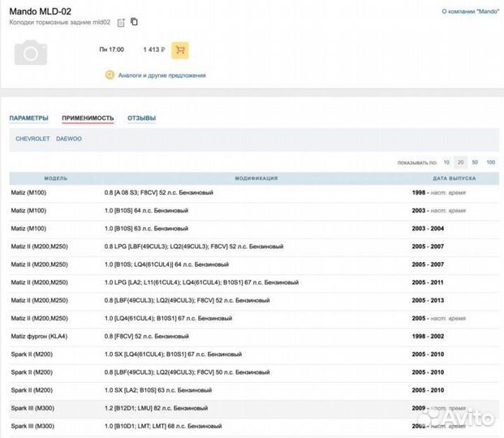Sort by МОДИФИКАЦИЯ column header
This screenshot has height=438, width=504.
[256, 178]
